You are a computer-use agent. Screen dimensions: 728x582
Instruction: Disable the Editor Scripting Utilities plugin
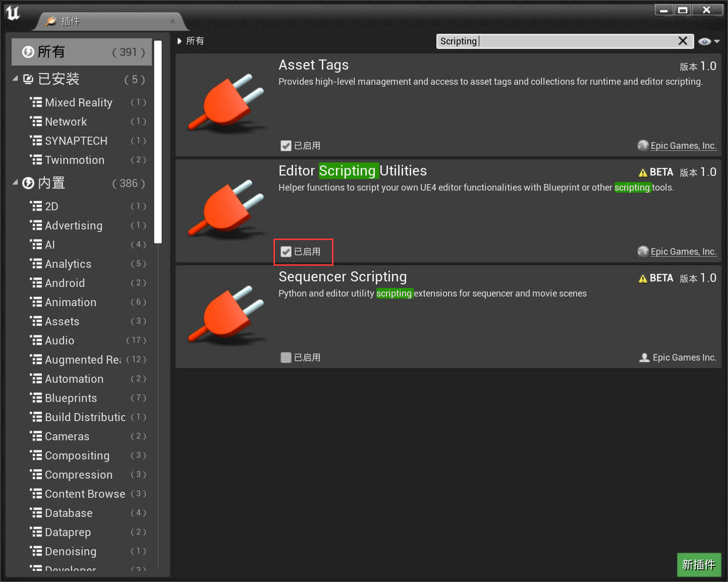tap(286, 251)
